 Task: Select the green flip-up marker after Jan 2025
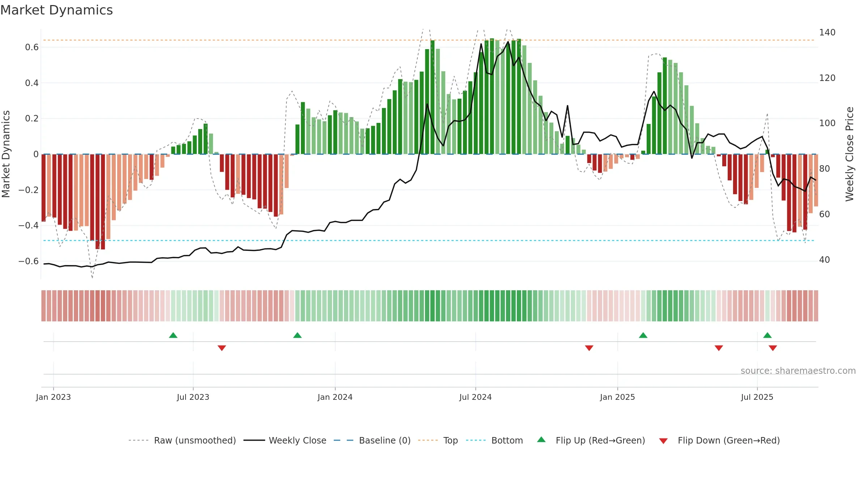[643, 335]
